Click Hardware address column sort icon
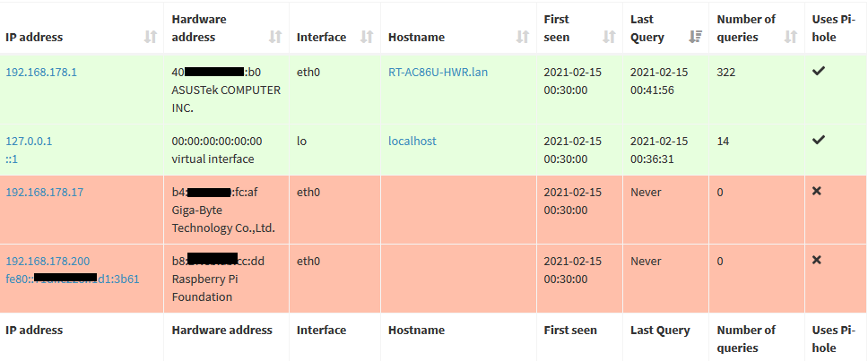 [x=275, y=37]
